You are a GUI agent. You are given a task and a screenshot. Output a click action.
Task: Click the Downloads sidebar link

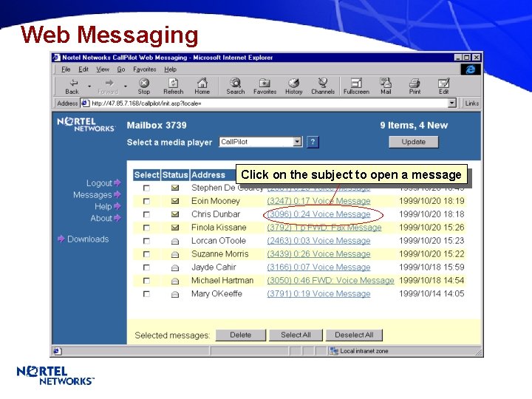83,239
